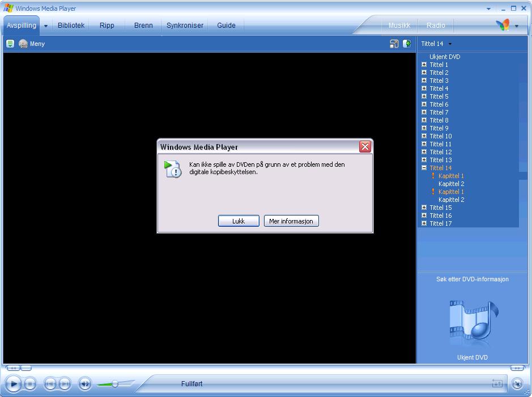The image size is (532, 397).
Task: Click the Mer informasjon button
Action: [x=291, y=221]
